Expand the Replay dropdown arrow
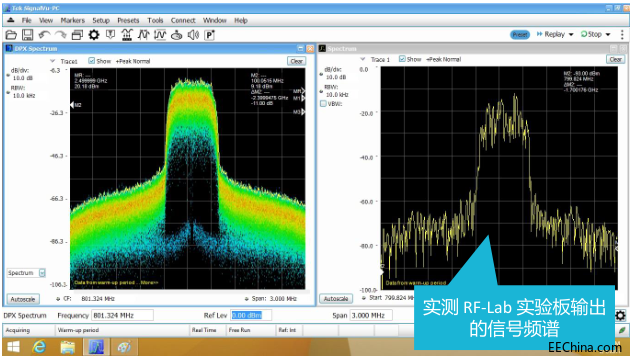 (x=571, y=35)
